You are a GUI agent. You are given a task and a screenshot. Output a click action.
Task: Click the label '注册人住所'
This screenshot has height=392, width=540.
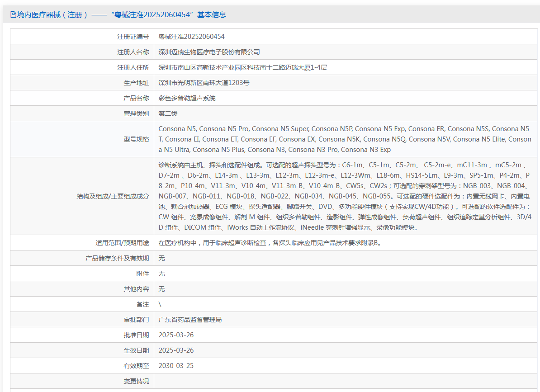133,67
